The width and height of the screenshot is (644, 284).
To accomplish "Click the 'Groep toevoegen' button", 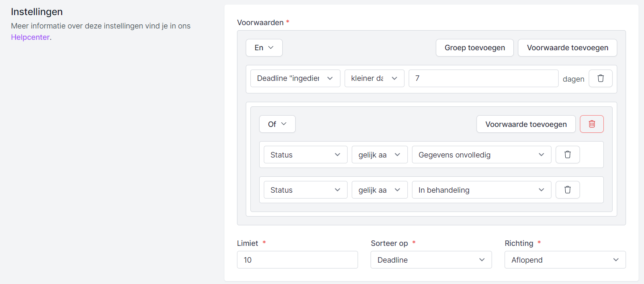I will point(474,48).
